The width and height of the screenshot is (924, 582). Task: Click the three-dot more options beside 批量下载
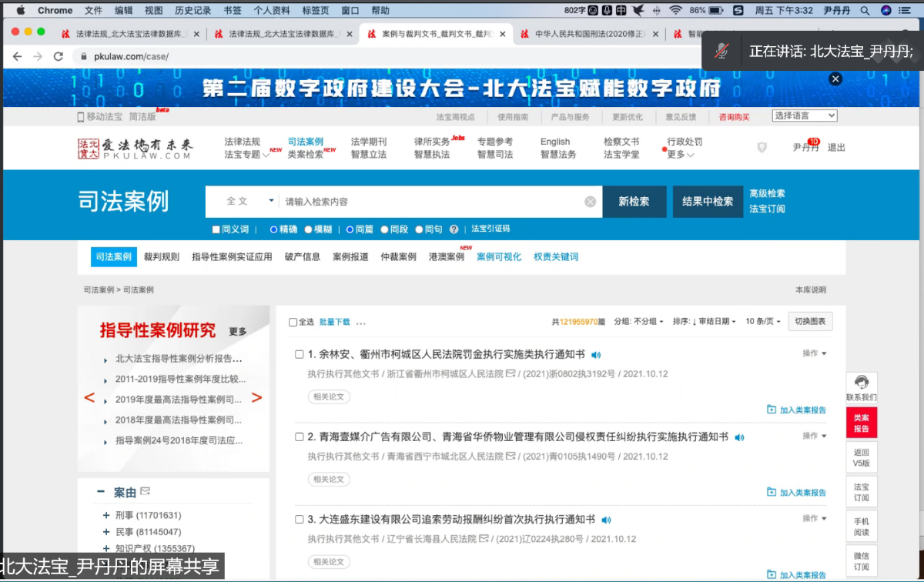(x=361, y=323)
